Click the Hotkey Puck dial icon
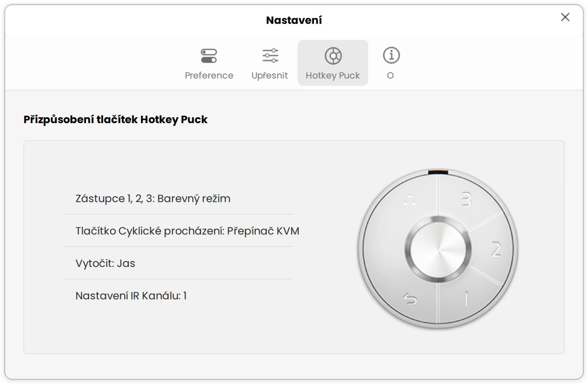This screenshot has width=588, height=384. pyautogui.click(x=332, y=55)
